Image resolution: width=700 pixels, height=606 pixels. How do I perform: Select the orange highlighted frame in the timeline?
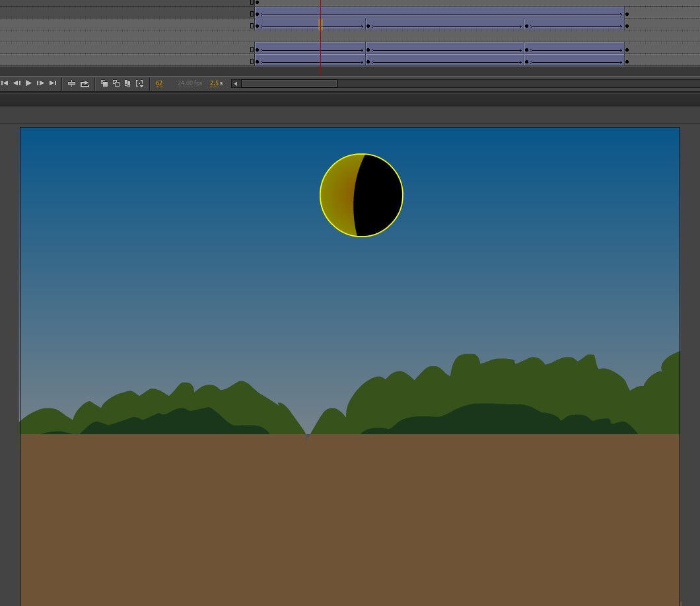(x=320, y=26)
